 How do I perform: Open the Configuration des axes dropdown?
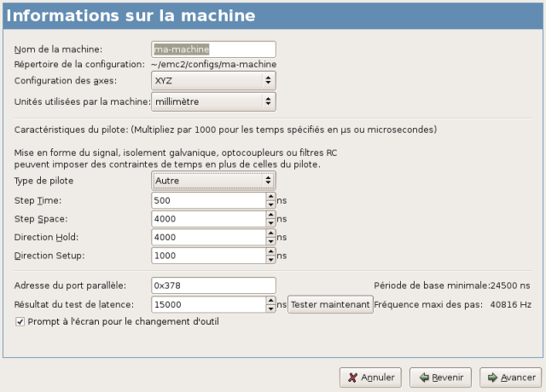213,80
